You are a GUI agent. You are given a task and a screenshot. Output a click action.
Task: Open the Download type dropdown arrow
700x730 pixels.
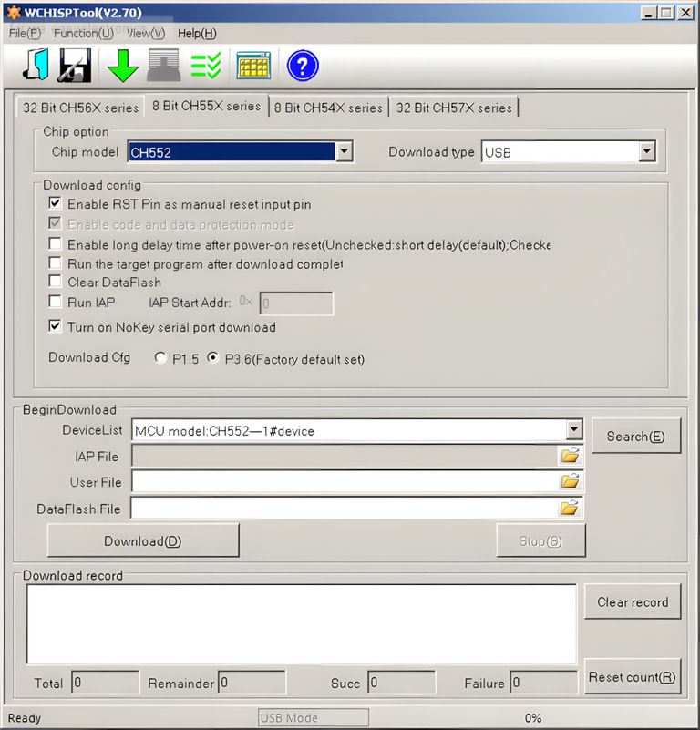pyautogui.click(x=646, y=151)
